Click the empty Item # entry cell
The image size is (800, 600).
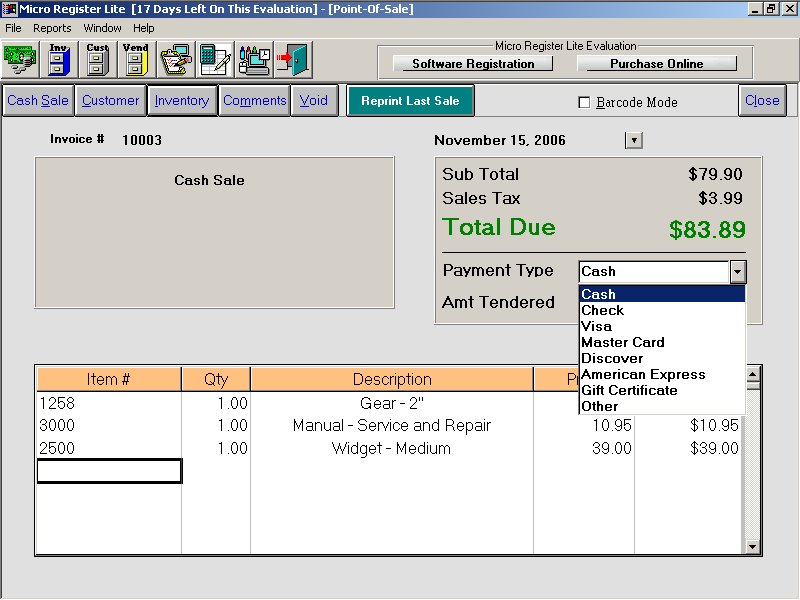pos(109,471)
